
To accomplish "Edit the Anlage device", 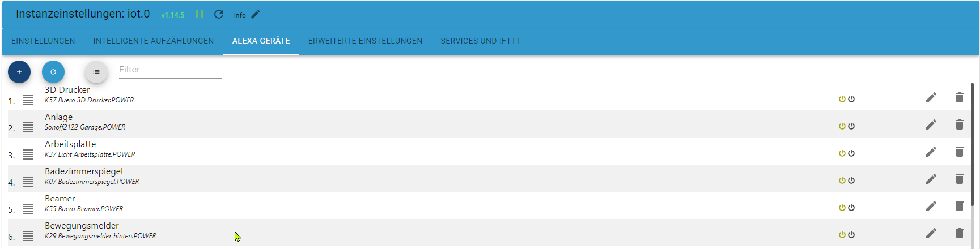I will pyautogui.click(x=931, y=124).
